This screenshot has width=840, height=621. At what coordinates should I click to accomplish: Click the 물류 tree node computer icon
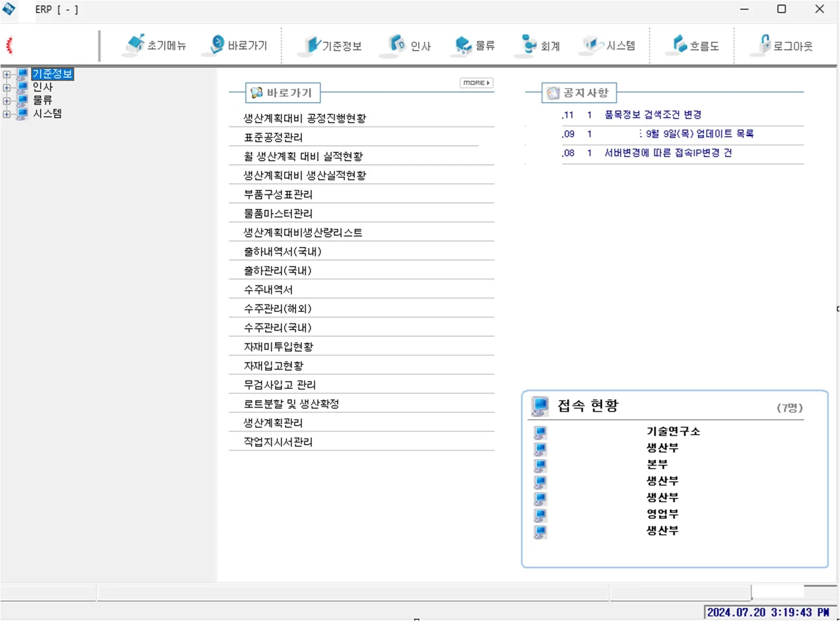(23, 101)
